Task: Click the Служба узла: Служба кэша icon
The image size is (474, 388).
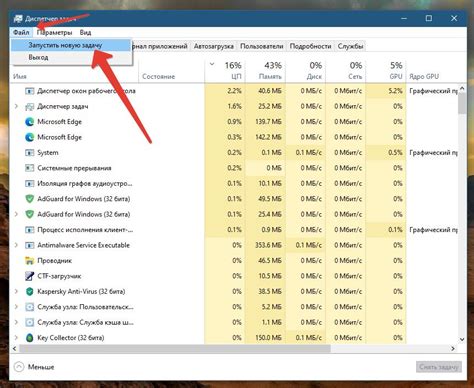Action: pos(30,322)
